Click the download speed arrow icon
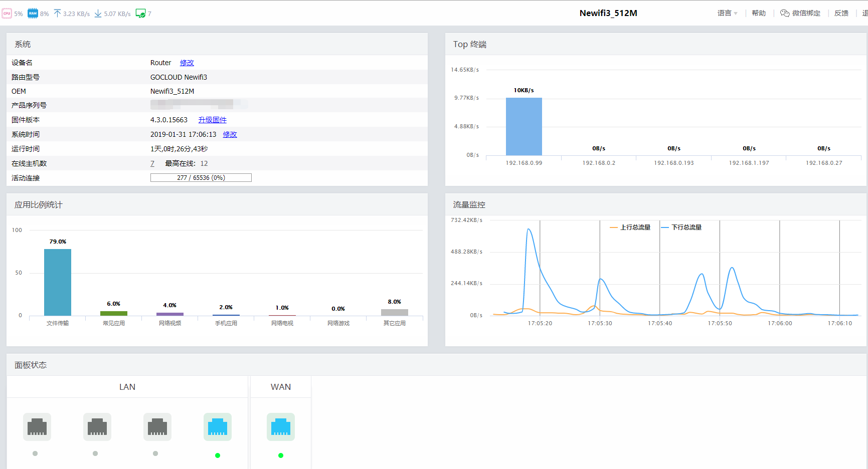The image size is (868, 469). point(98,14)
